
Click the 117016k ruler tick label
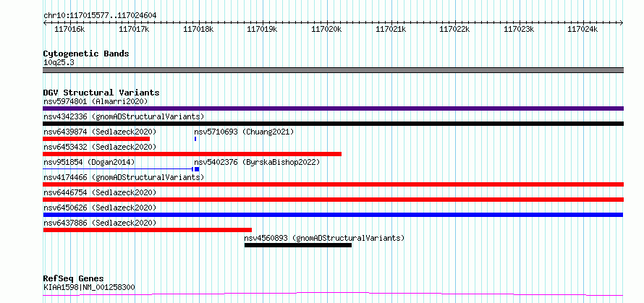click(69, 29)
